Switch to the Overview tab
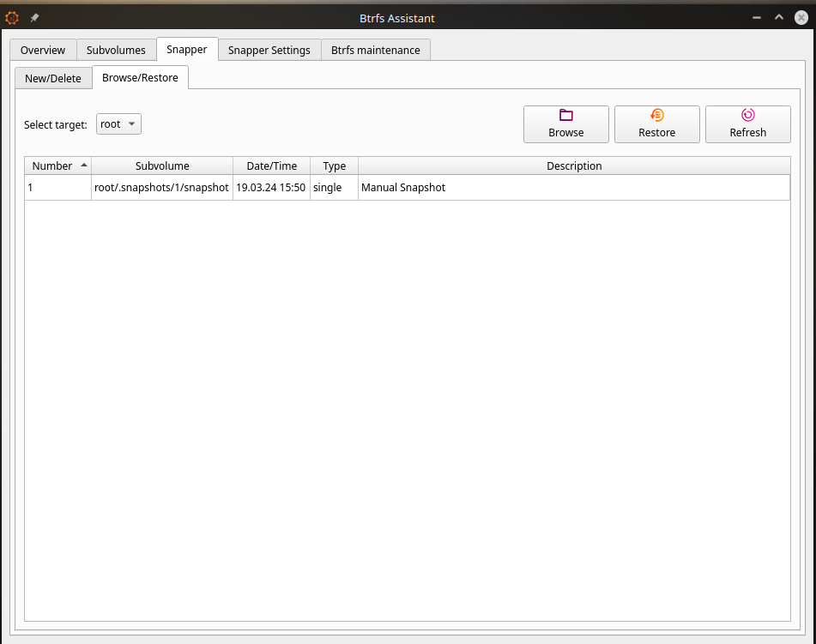 point(43,50)
